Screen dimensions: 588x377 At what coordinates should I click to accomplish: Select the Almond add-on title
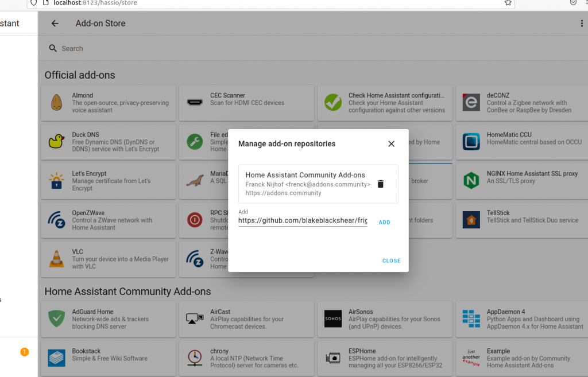83,96
